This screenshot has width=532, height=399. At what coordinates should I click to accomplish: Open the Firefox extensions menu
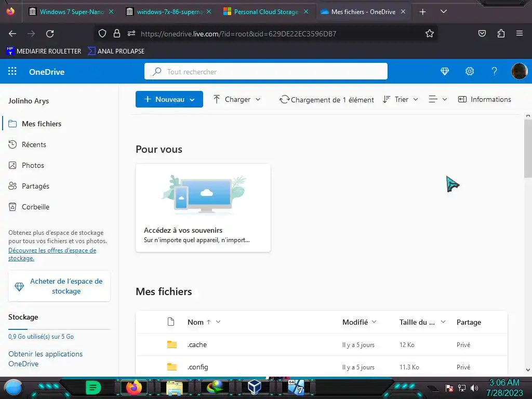501,33
